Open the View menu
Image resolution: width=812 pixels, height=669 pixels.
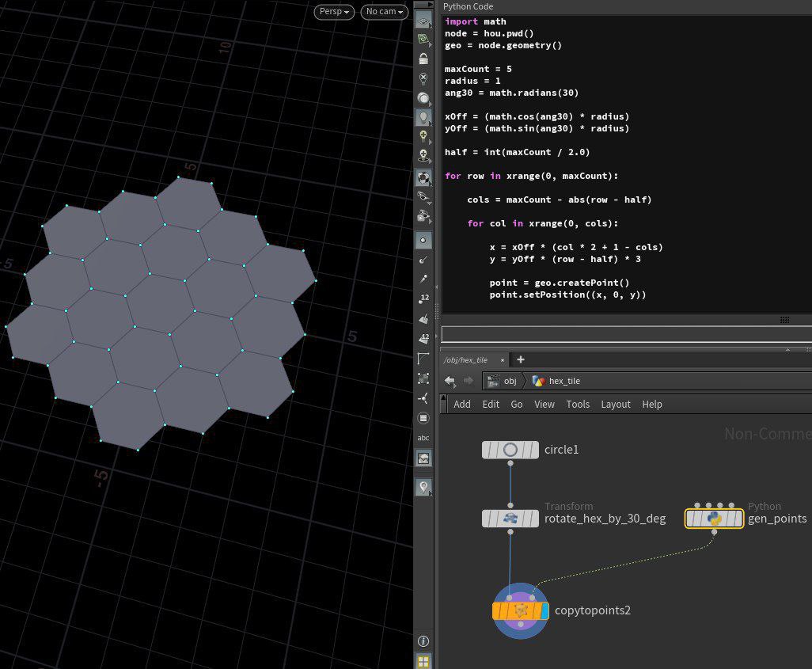pyautogui.click(x=544, y=405)
